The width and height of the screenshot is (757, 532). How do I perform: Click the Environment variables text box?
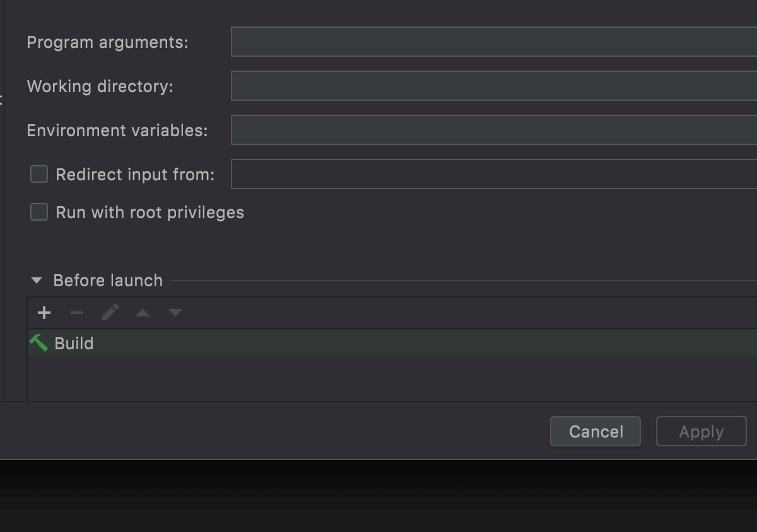coord(492,130)
